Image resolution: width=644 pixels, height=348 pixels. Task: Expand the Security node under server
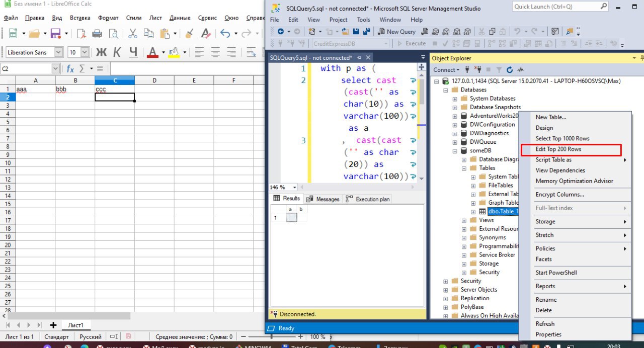pyautogui.click(x=446, y=281)
